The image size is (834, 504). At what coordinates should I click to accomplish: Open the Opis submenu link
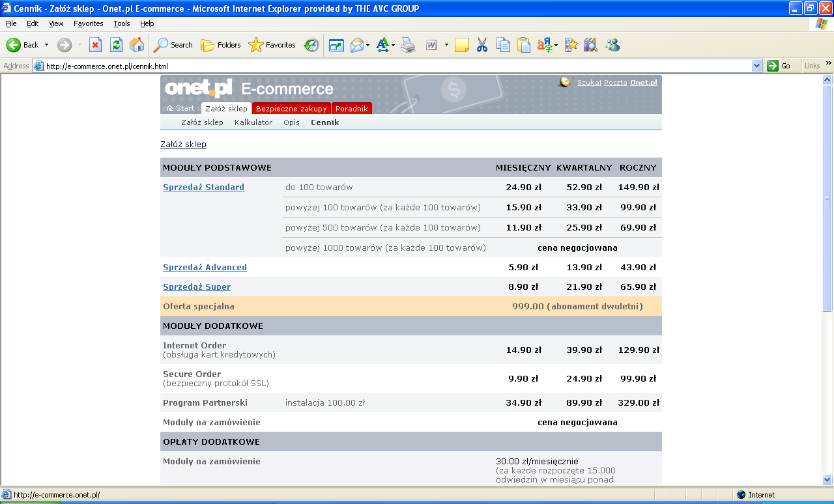pos(291,122)
